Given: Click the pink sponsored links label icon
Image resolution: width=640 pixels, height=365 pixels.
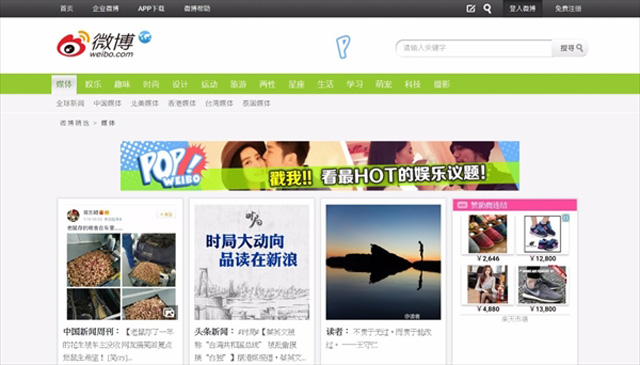Looking at the screenshot, I should (462, 205).
